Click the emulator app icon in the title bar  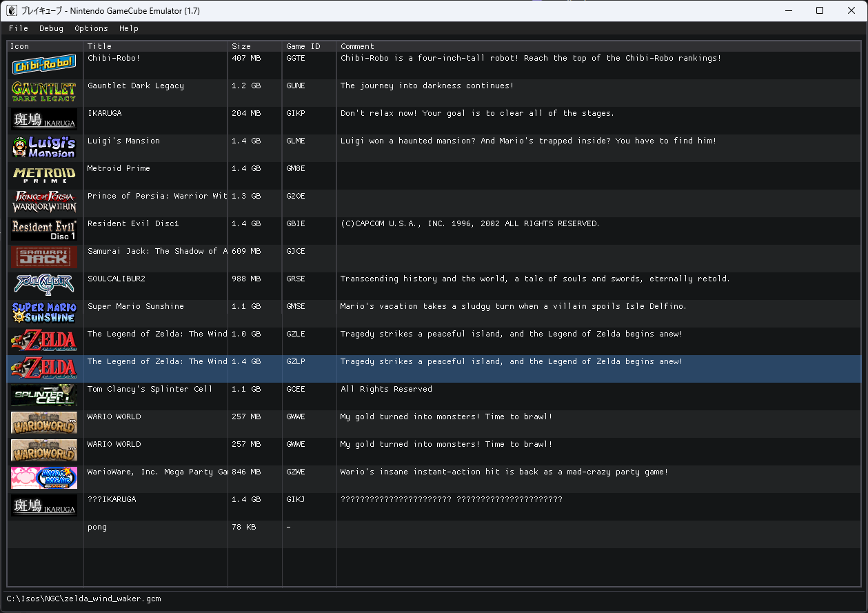click(x=12, y=10)
